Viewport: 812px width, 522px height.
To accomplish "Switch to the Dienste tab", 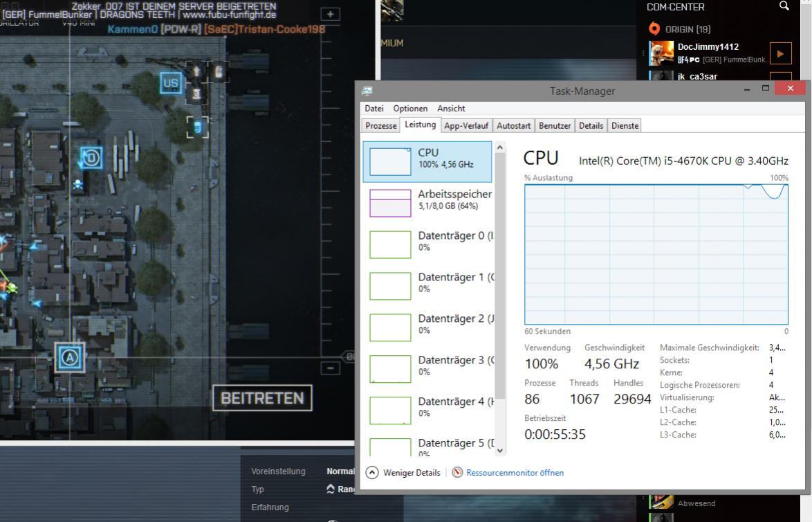I will click(x=625, y=125).
